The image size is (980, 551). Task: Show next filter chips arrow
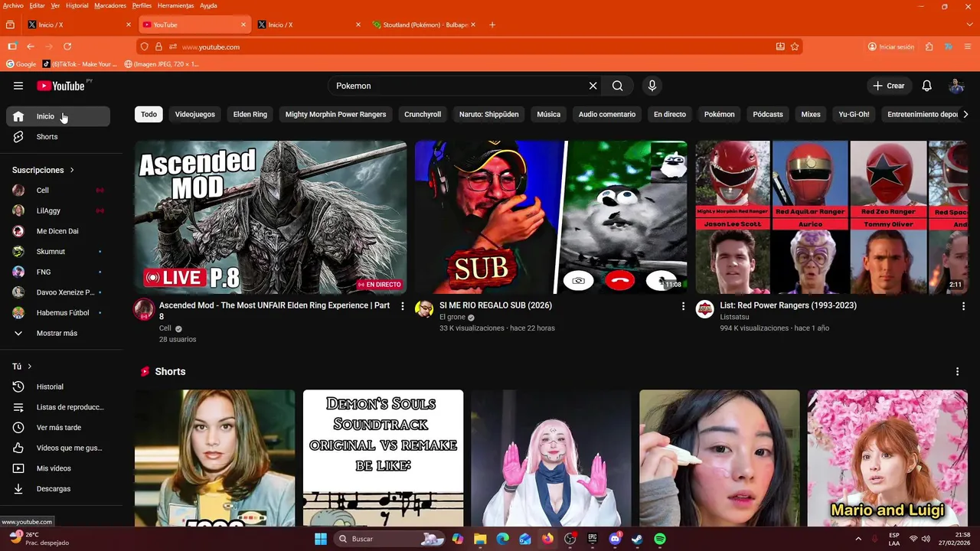click(x=965, y=115)
